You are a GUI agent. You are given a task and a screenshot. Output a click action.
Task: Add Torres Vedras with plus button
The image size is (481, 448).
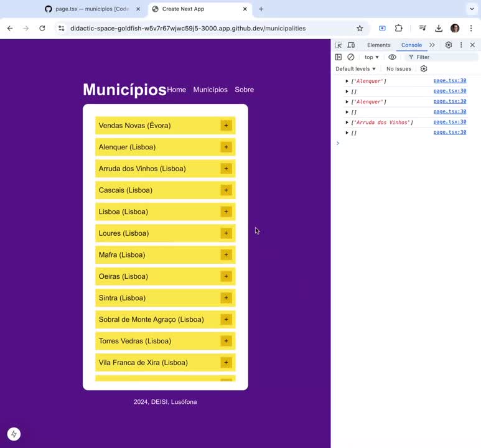click(x=226, y=341)
